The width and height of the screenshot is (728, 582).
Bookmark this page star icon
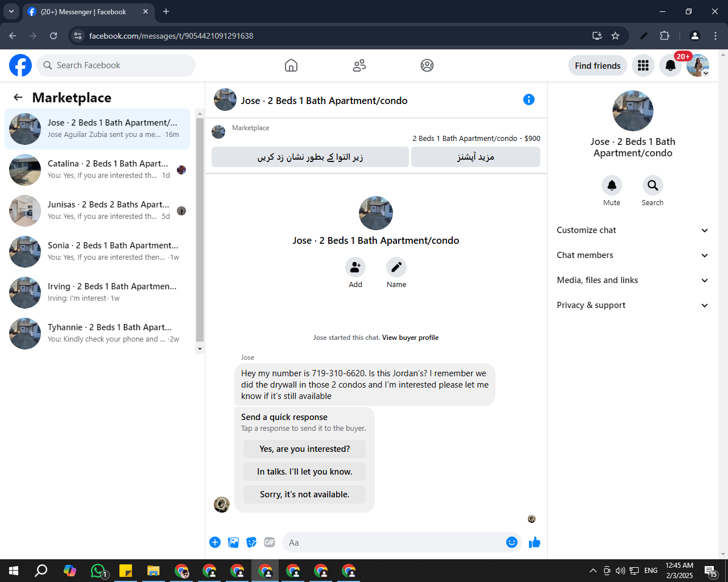[615, 36]
